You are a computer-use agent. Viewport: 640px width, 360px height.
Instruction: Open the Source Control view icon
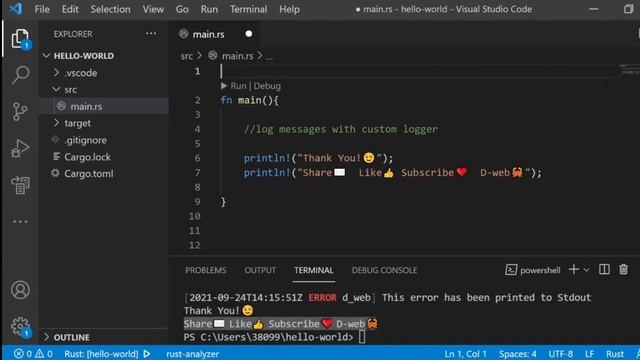[20, 111]
